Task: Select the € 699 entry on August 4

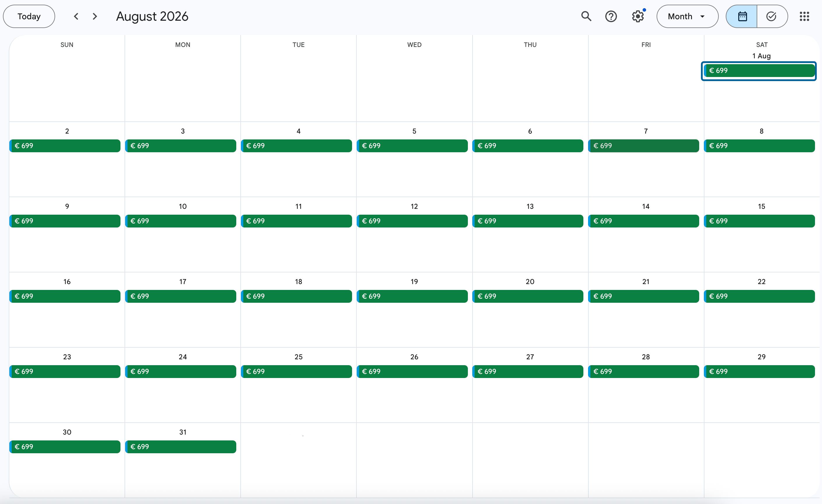Action: tap(296, 146)
